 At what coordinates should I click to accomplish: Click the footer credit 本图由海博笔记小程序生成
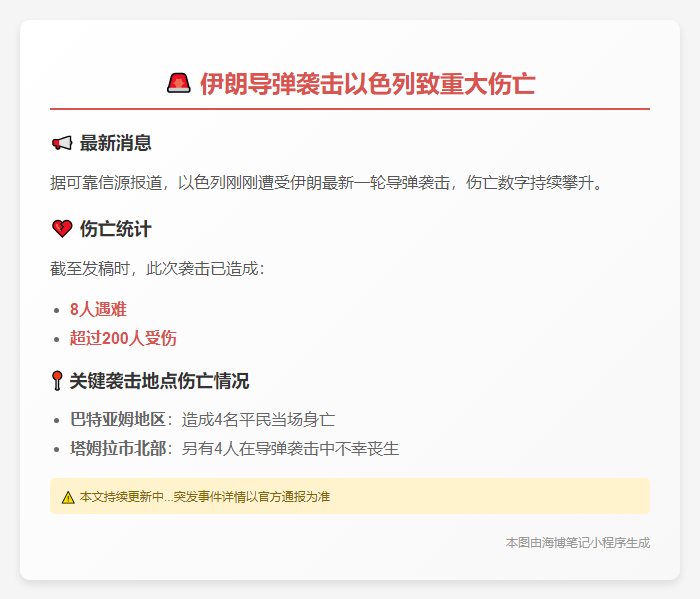coord(577,542)
